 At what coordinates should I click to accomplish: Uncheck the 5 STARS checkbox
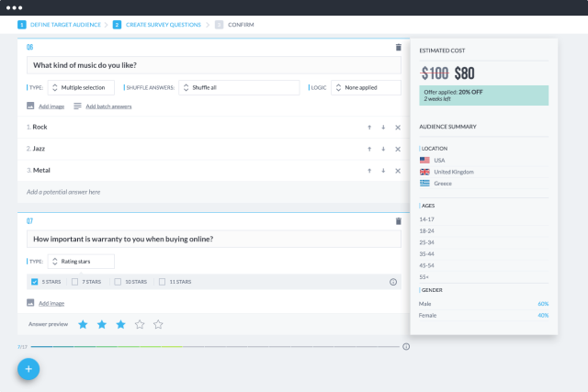click(35, 282)
